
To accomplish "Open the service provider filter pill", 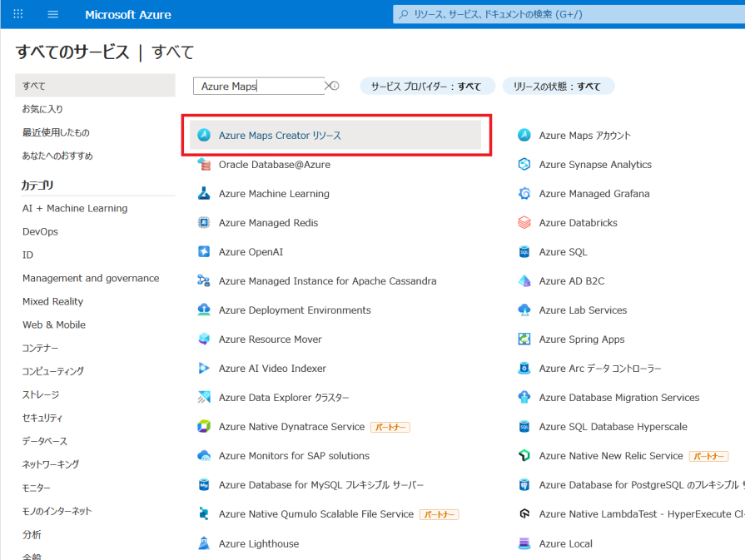I will click(x=427, y=86).
